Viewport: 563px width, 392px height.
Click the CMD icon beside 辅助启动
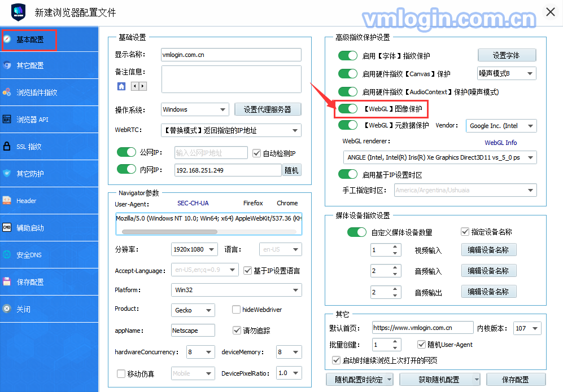[7, 227]
